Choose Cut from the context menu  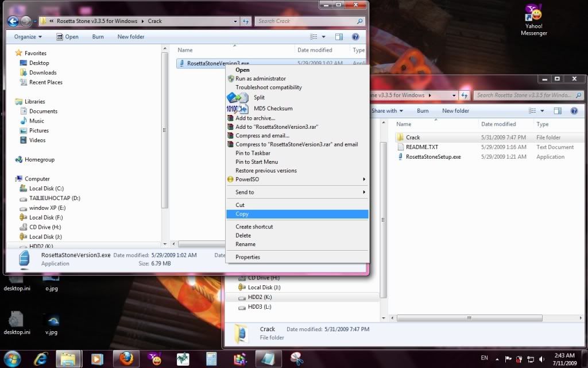[x=298, y=205]
